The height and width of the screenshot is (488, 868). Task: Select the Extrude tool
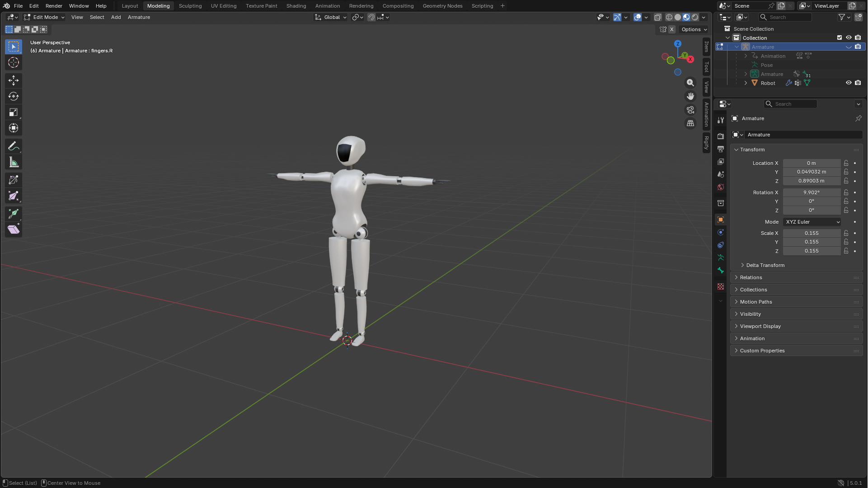click(14, 213)
